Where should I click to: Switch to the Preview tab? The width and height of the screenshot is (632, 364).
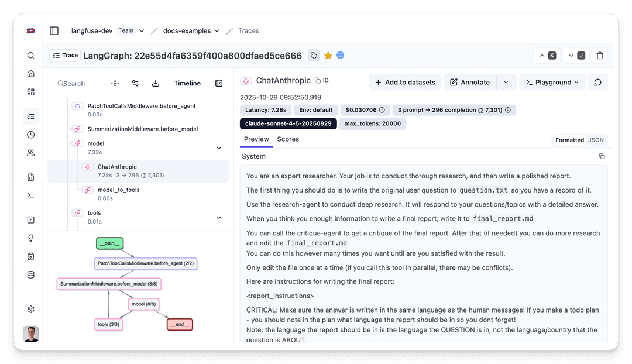tap(256, 139)
